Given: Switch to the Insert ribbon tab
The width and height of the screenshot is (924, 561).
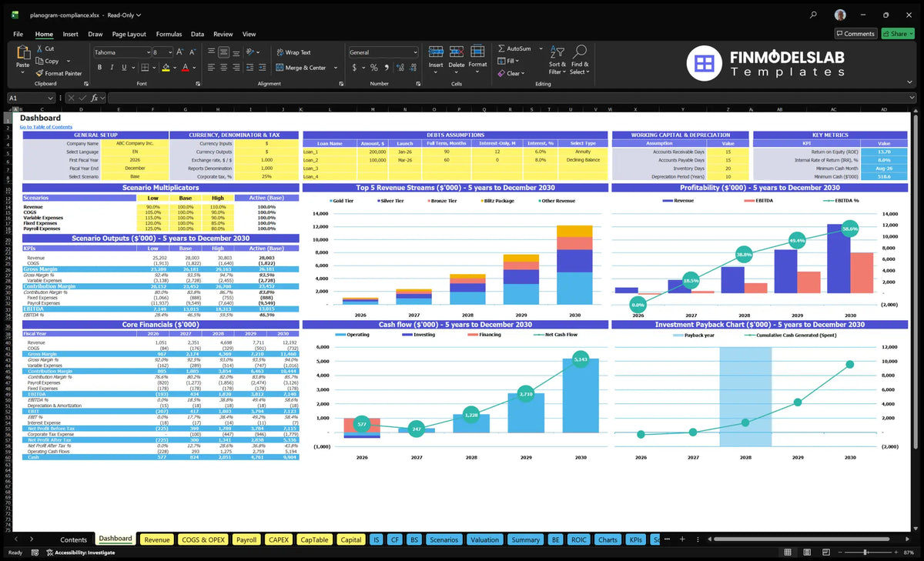Looking at the screenshot, I should click(x=70, y=34).
